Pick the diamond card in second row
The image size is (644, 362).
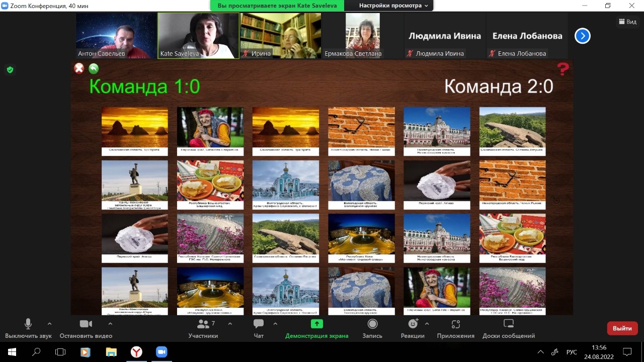(437, 185)
